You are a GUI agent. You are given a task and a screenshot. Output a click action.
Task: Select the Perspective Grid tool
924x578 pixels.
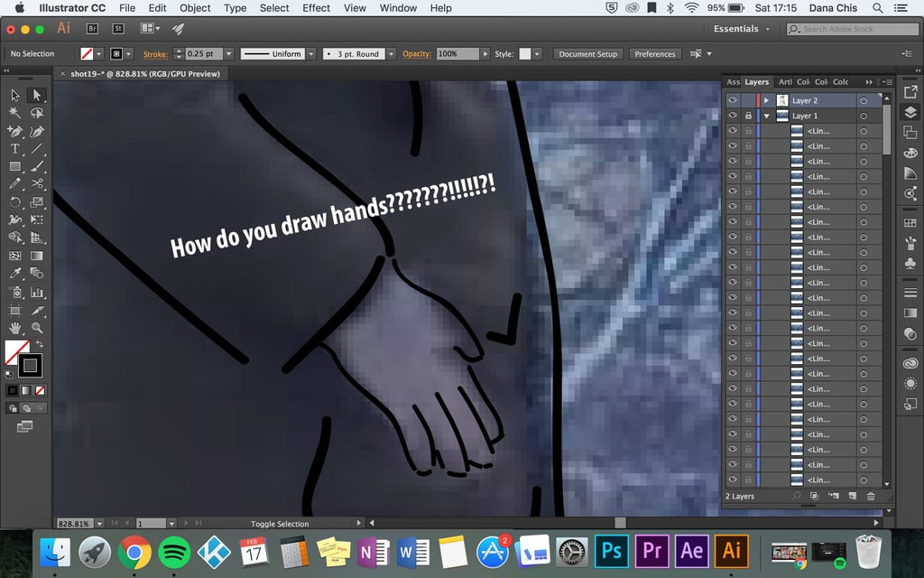37,238
